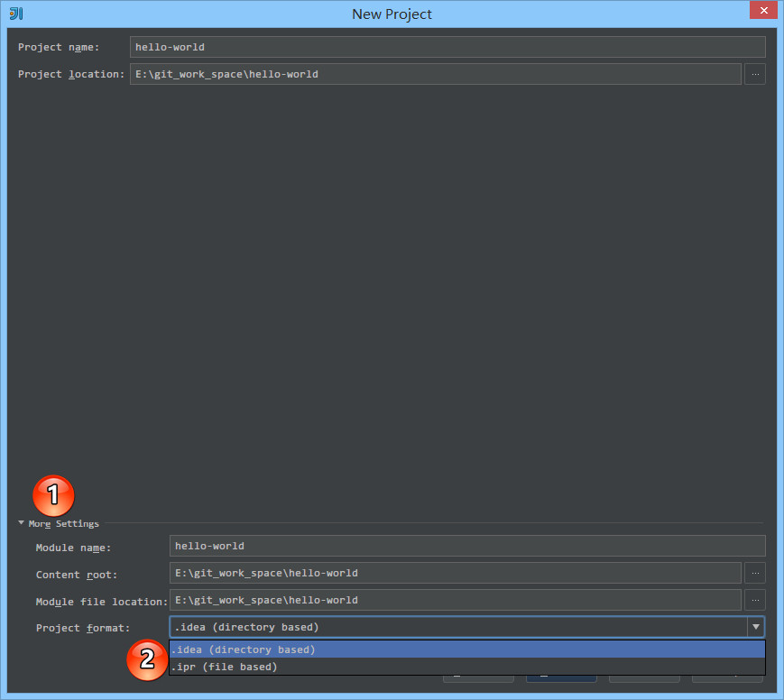Browse for the Module file location
This screenshot has height=700, width=784.
click(x=755, y=600)
